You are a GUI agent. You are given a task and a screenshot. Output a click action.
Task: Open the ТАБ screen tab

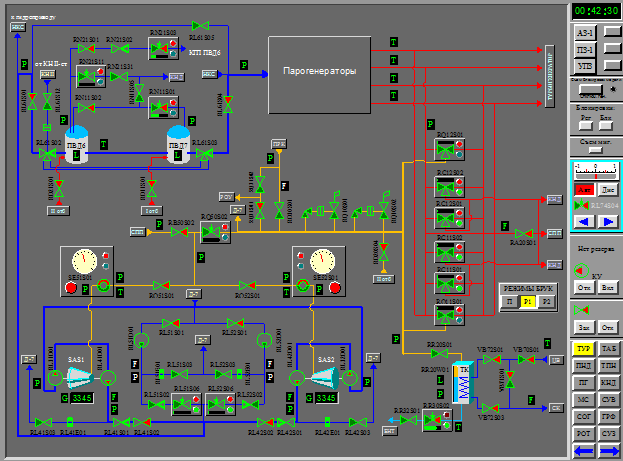tap(609, 349)
